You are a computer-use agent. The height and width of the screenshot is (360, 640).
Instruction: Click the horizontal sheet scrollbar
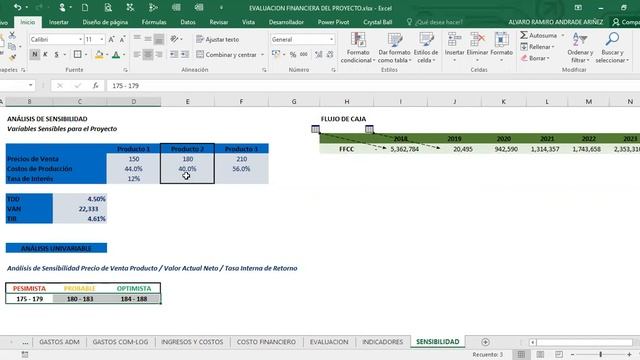click(584, 342)
